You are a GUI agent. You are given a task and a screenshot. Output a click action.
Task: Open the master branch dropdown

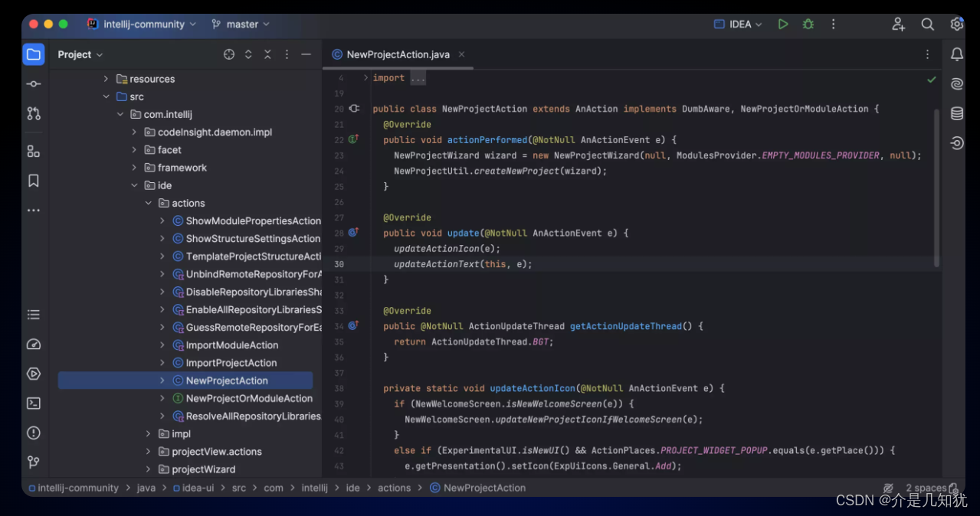coord(240,24)
